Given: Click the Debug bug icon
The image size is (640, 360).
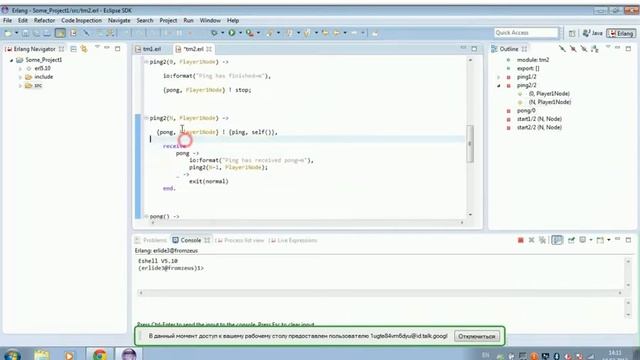Looking at the screenshot, I should click(x=214, y=33).
